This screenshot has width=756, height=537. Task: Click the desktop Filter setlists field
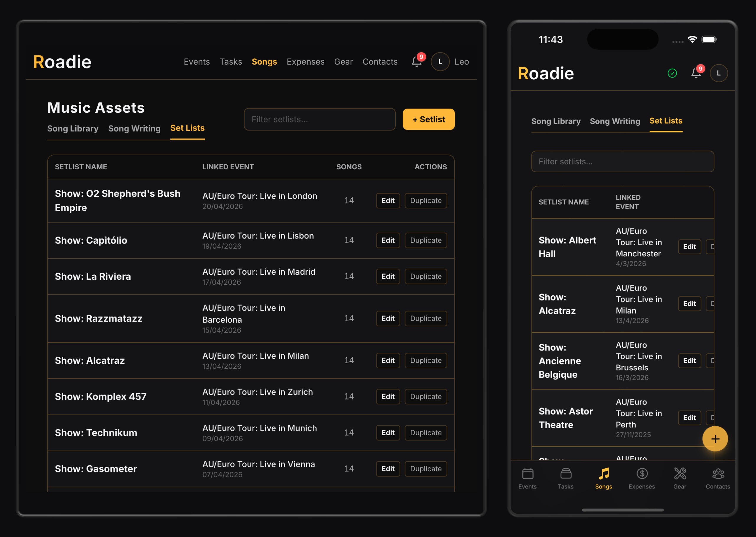pos(319,119)
